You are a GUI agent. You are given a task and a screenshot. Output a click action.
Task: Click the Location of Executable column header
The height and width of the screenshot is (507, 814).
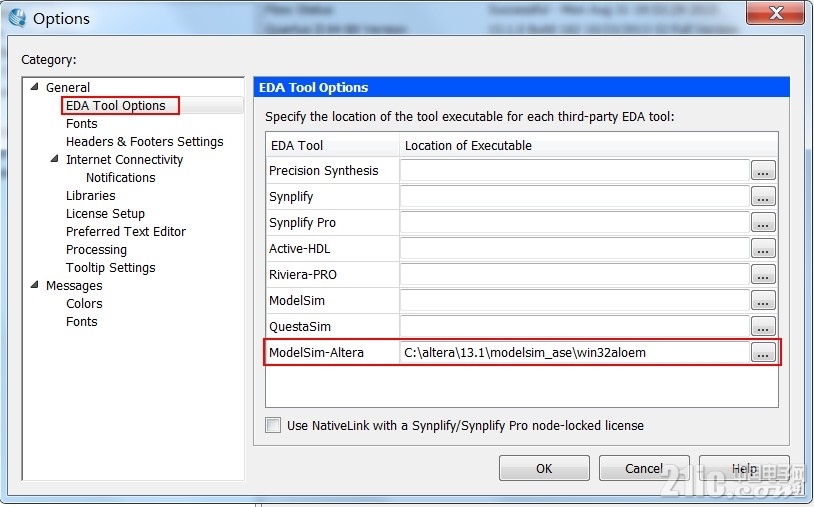coord(589,145)
